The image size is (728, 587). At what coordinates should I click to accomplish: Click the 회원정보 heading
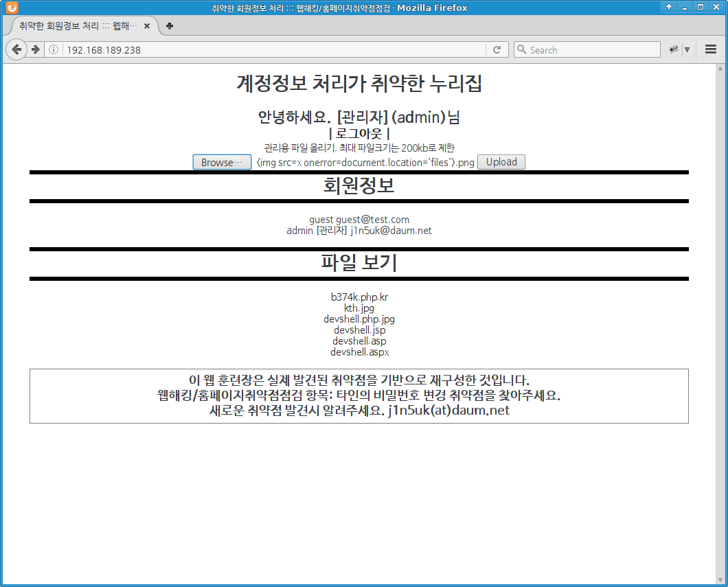[359, 185]
